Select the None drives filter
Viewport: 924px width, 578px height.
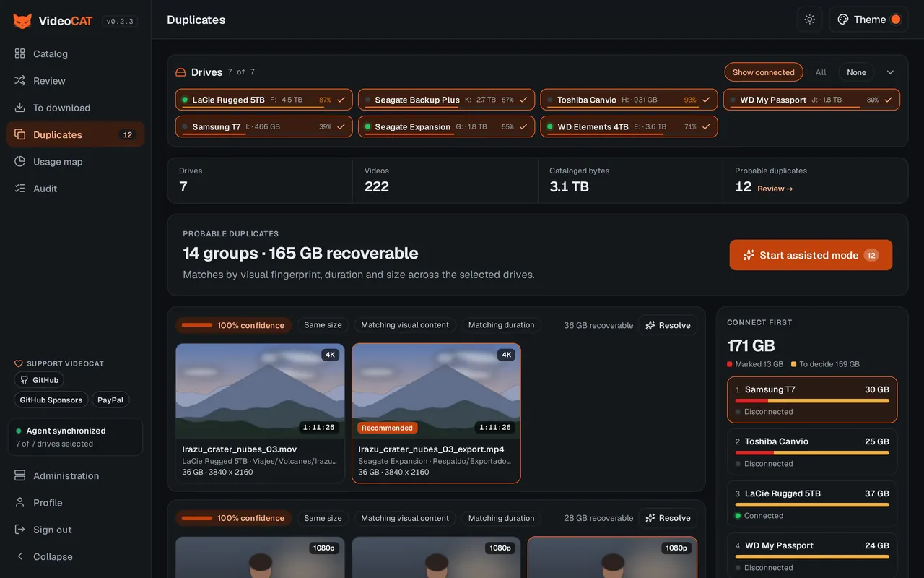pyautogui.click(x=856, y=72)
